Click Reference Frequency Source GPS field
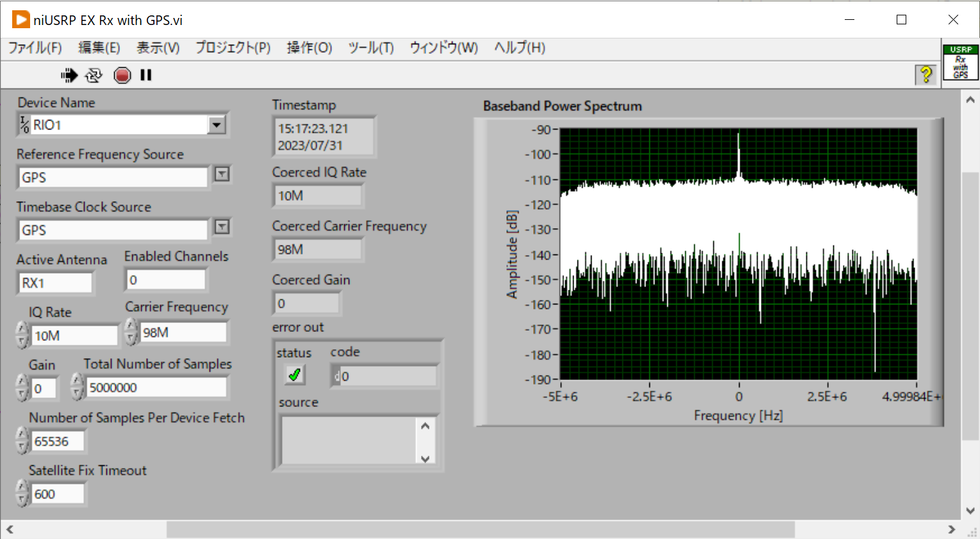The height and width of the screenshot is (539, 980). (113, 178)
